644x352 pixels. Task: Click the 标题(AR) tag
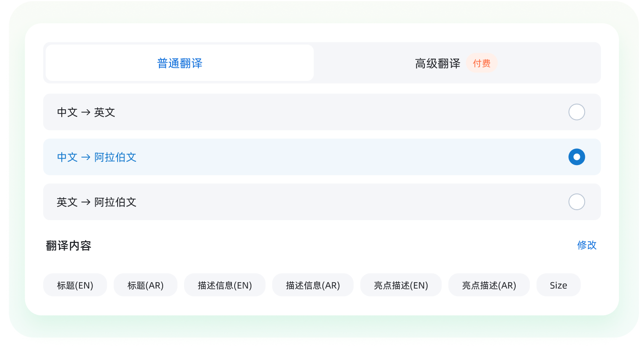click(x=145, y=285)
